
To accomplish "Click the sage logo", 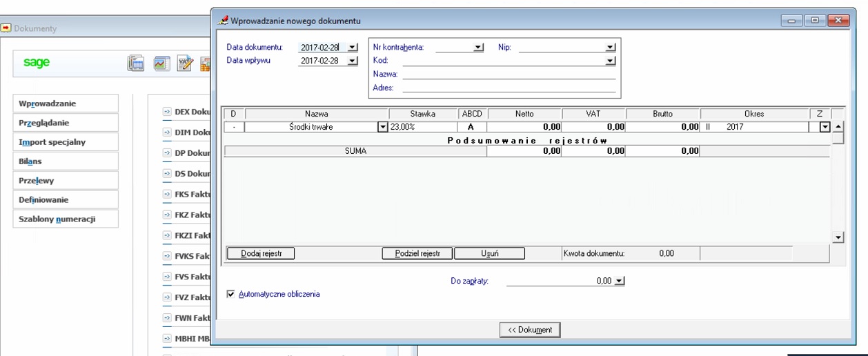I will pyautogui.click(x=37, y=63).
